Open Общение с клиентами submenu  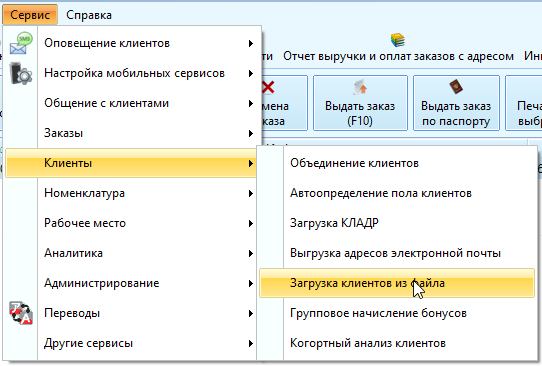pyautogui.click(x=131, y=103)
